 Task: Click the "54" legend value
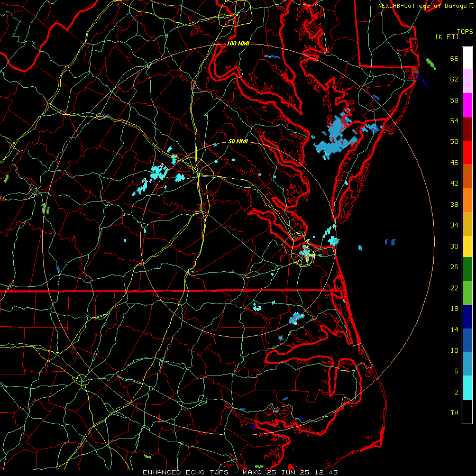tap(454, 121)
